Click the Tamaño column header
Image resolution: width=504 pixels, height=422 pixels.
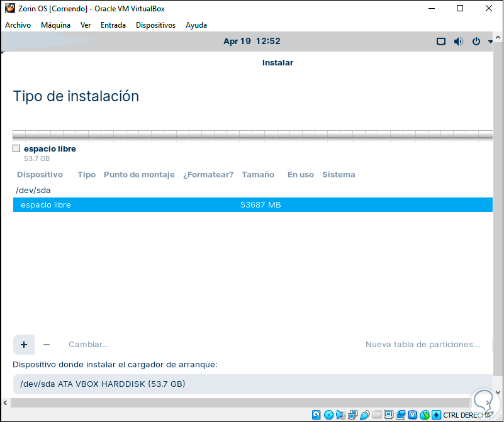[x=258, y=175]
